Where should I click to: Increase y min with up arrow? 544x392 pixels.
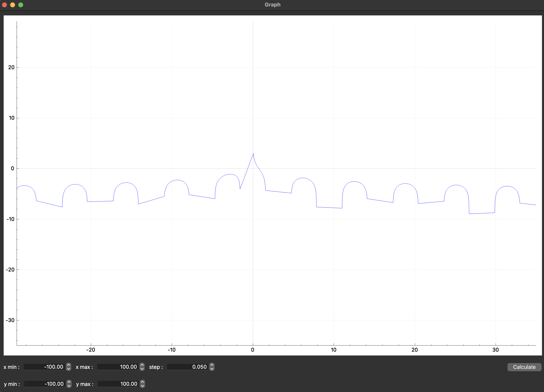tap(69, 382)
